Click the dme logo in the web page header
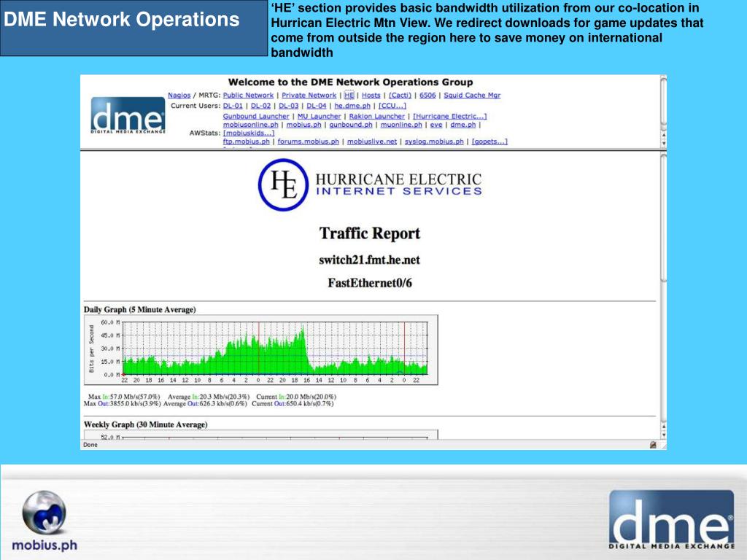The width and height of the screenshot is (747, 560). pyautogui.click(x=128, y=115)
